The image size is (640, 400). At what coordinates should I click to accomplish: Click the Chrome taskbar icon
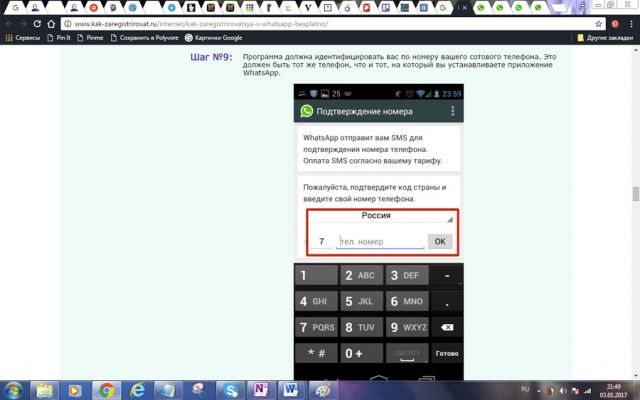coord(106,391)
